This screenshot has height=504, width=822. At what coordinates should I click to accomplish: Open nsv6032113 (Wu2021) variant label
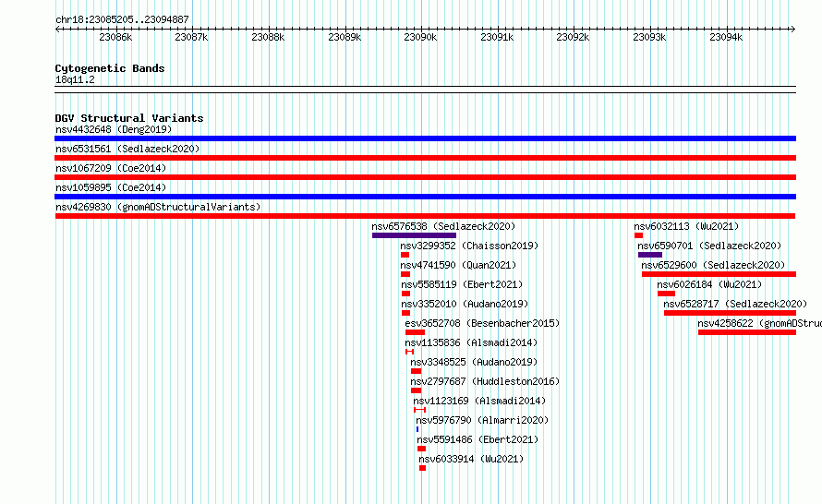pos(686,226)
